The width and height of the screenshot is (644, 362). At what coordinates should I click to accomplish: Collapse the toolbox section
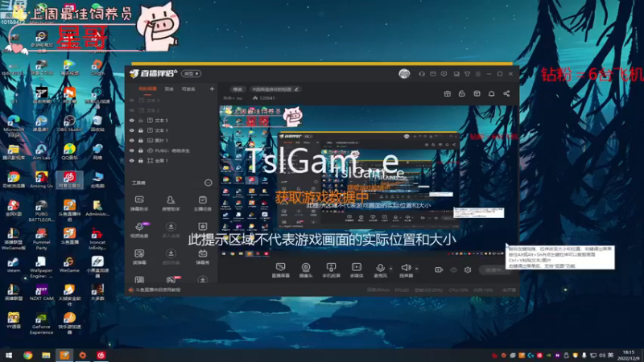coord(208,183)
